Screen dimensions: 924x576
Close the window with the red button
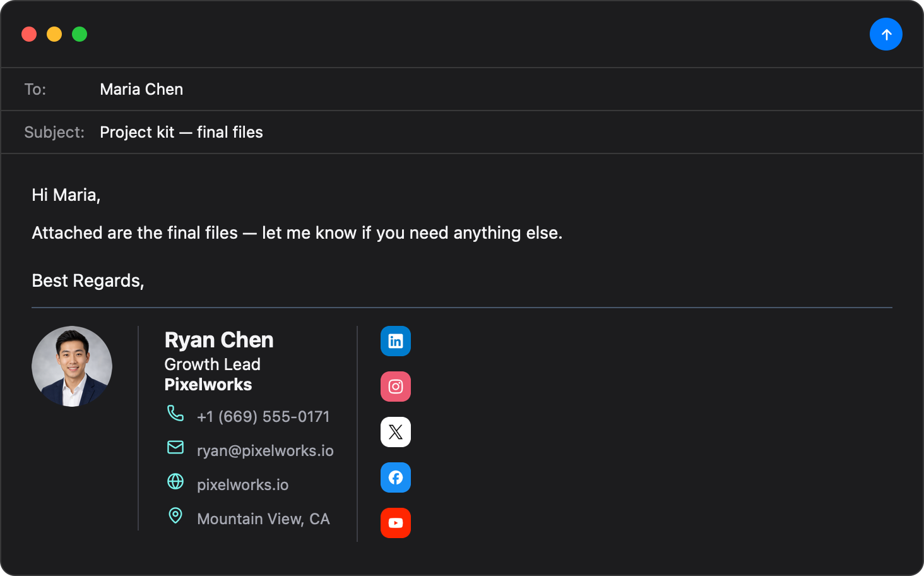tap(29, 34)
